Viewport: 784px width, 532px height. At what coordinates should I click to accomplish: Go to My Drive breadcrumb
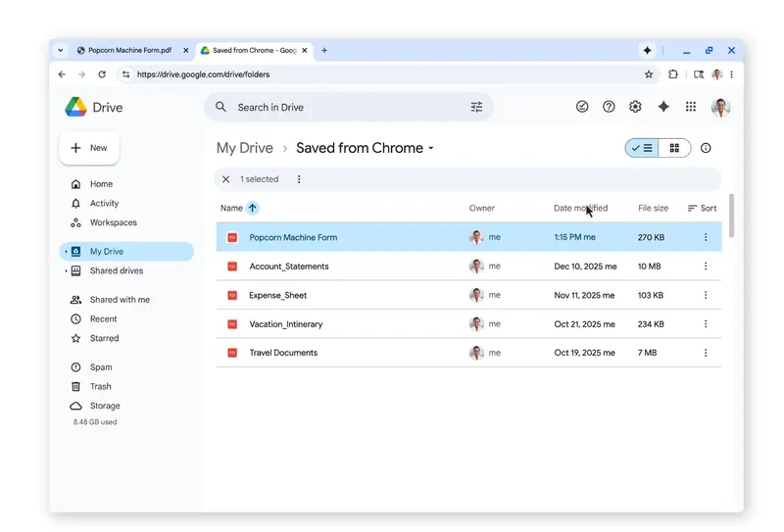(244, 148)
